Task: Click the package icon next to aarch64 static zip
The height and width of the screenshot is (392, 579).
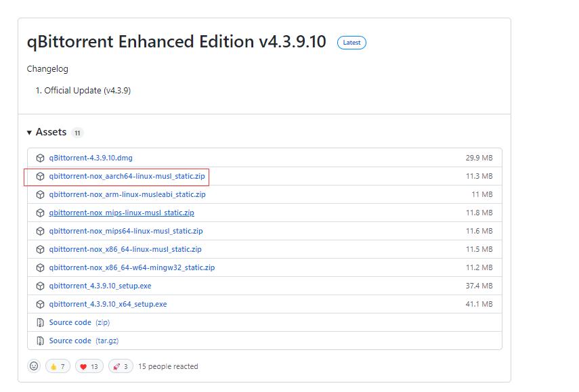Action: (41, 176)
